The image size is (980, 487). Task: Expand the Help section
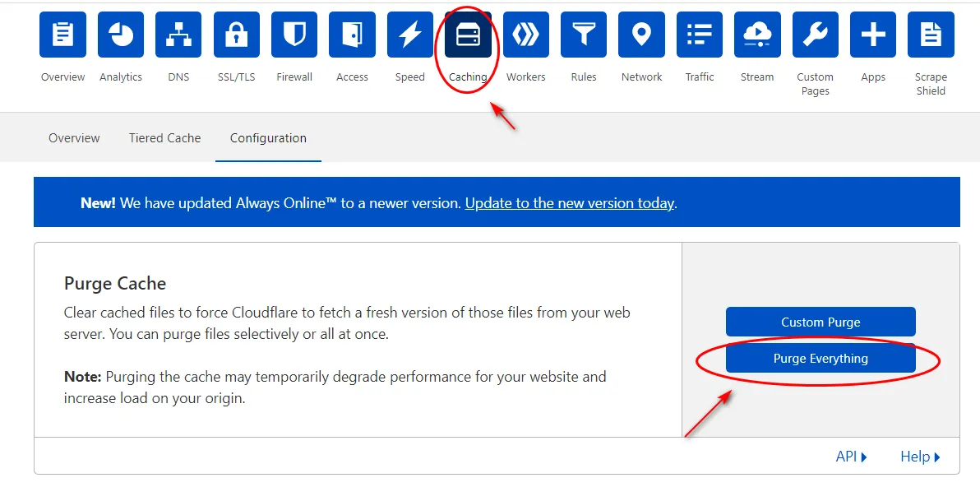(920, 457)
